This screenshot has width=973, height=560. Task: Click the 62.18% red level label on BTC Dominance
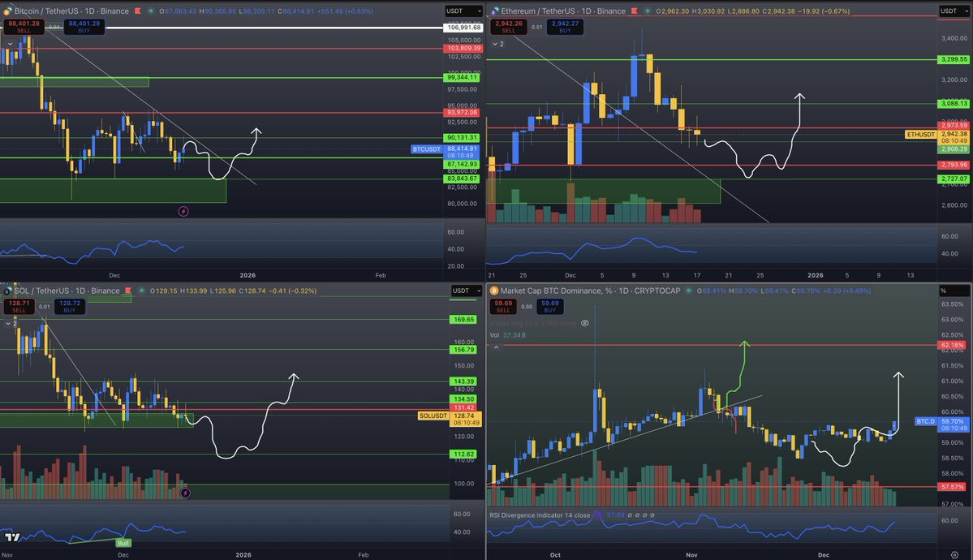pos(952,345)
